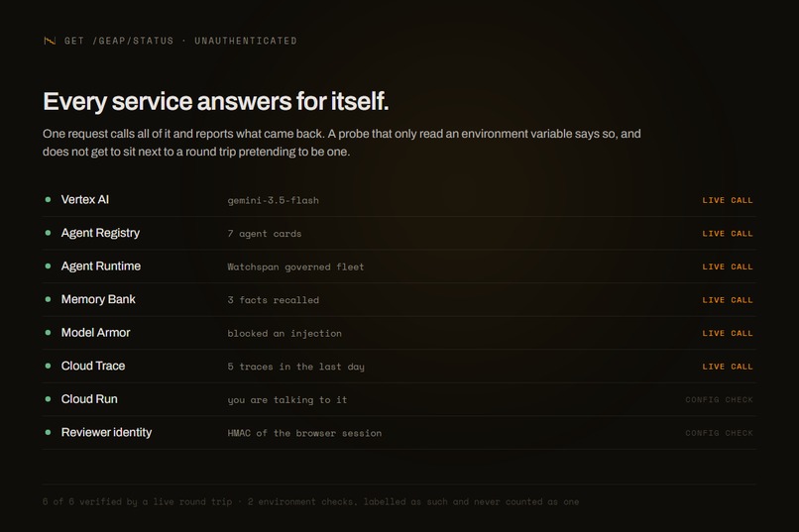Select the Model Armor service name
Screen dimensions: 799x532
(x=96, y=333)
